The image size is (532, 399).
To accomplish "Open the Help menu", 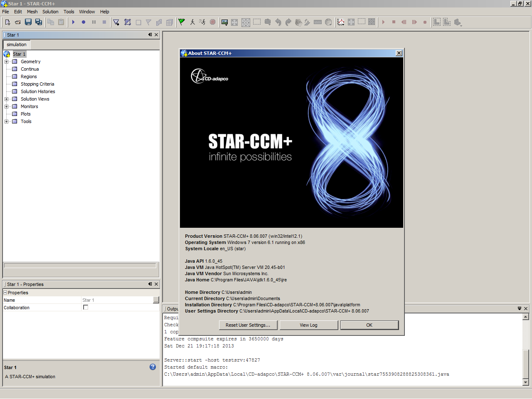I will coord(105,12).
